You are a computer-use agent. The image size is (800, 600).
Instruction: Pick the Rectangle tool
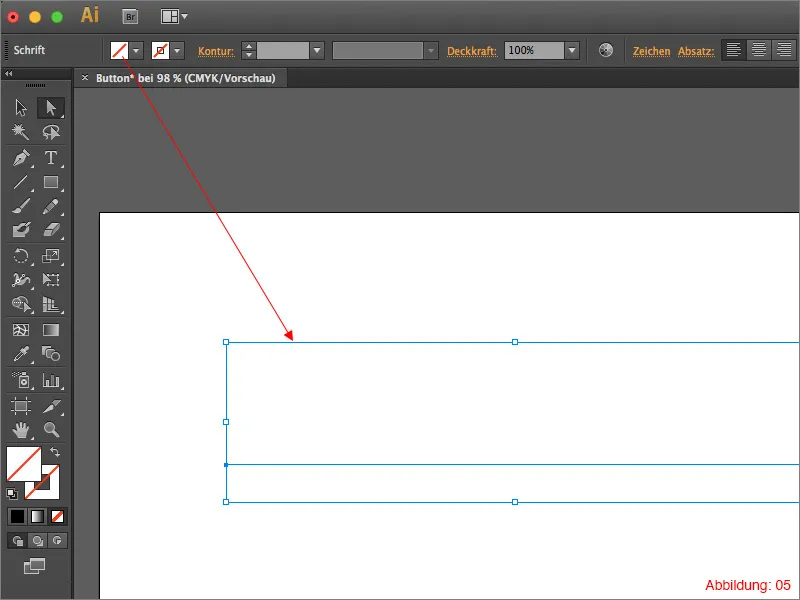(x=51, y=182)
